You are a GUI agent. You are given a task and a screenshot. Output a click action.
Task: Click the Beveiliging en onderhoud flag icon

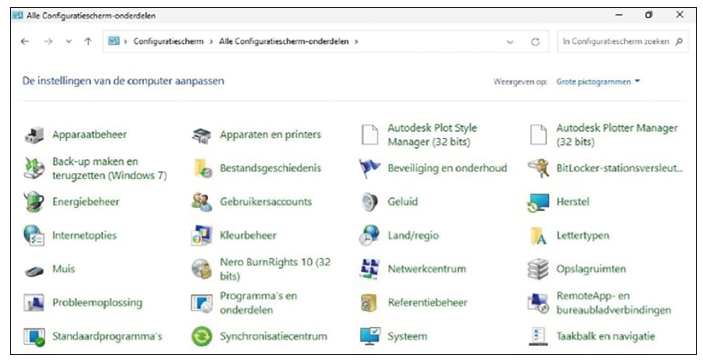click(x=369, y=168)
